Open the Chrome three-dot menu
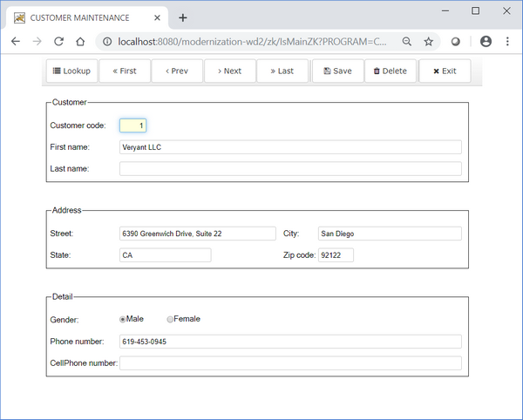 [x=507, y=41]
